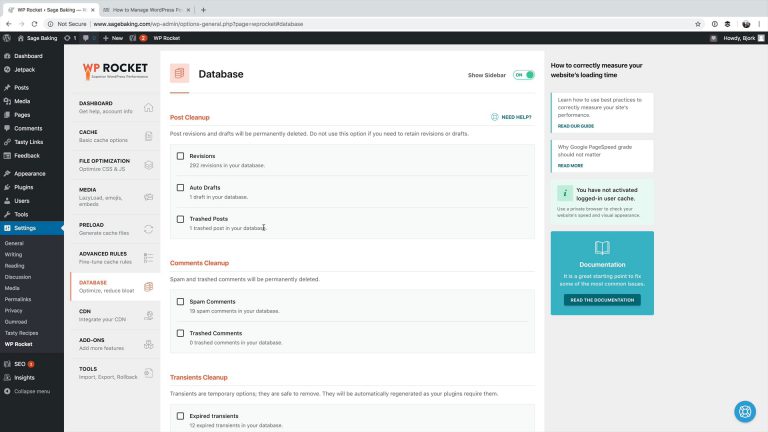768x432 pixels.
Task: Open the Chrome profile avatar
Action: [746, 24]
